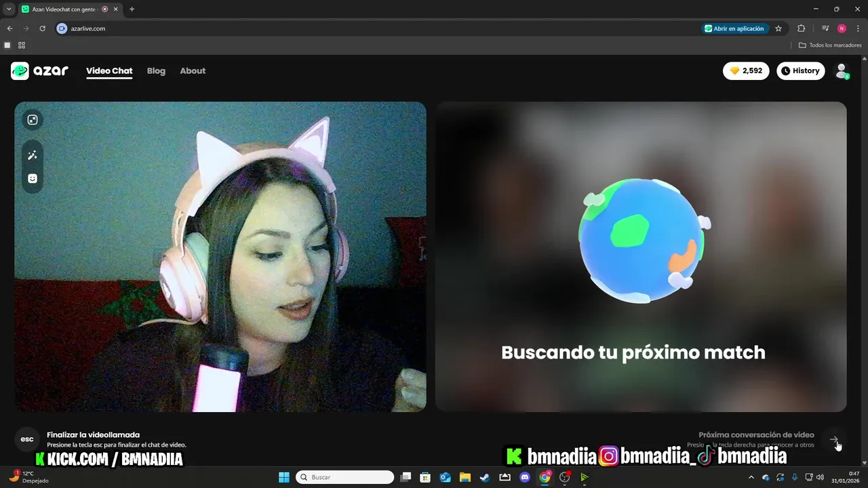Viewport: 868px width, 488px height.
Task: Bookmark this page with the star
Action: pos(778,28)
